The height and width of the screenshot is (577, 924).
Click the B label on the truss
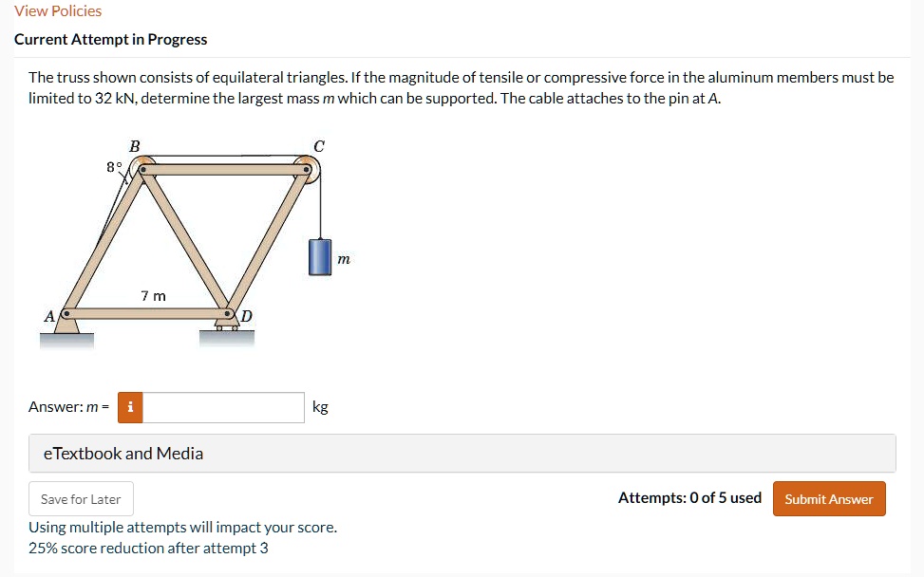coord(136,145)
